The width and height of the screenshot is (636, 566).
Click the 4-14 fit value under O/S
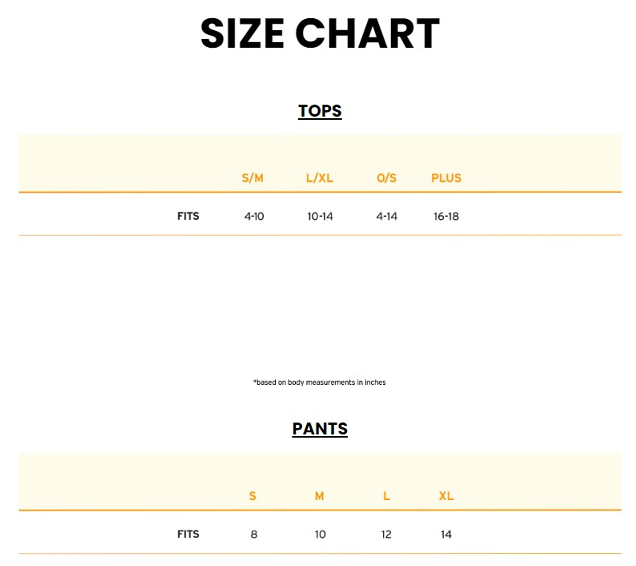387,216
